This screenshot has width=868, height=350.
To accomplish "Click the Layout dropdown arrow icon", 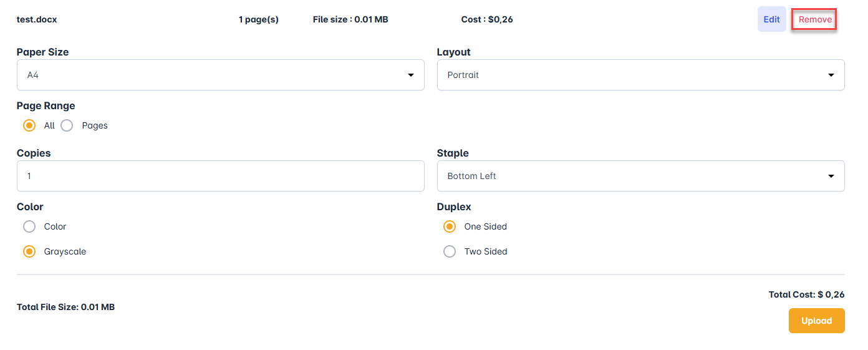I will [831, 75].
